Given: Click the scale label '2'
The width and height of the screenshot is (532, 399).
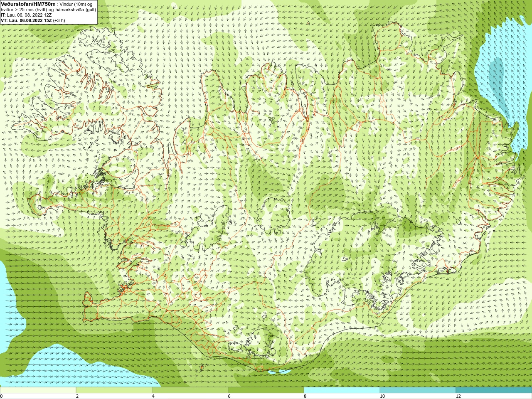Looking at the screenshot, I should [77, 396].
